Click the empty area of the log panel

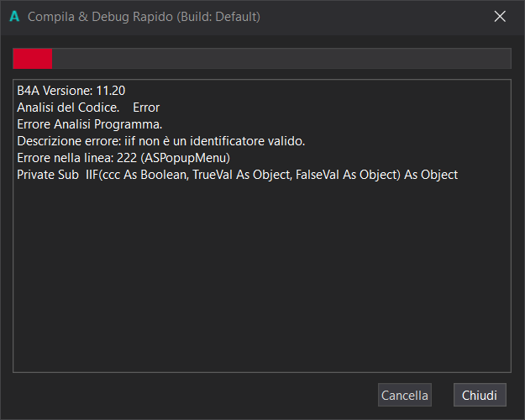(x=261, y=277)
